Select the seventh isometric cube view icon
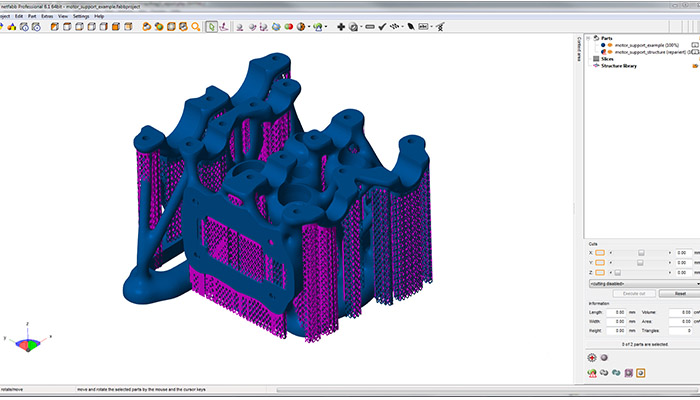The width and height of the screenshot is (700, 400). click(128, 27)
